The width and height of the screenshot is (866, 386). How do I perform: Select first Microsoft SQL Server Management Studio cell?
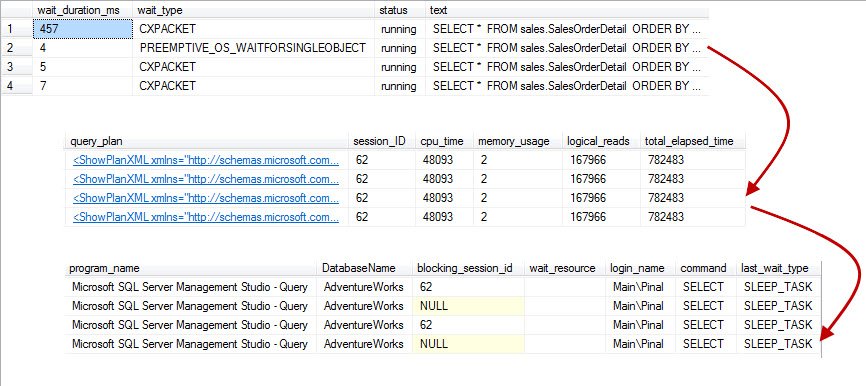tap(191, 287)
